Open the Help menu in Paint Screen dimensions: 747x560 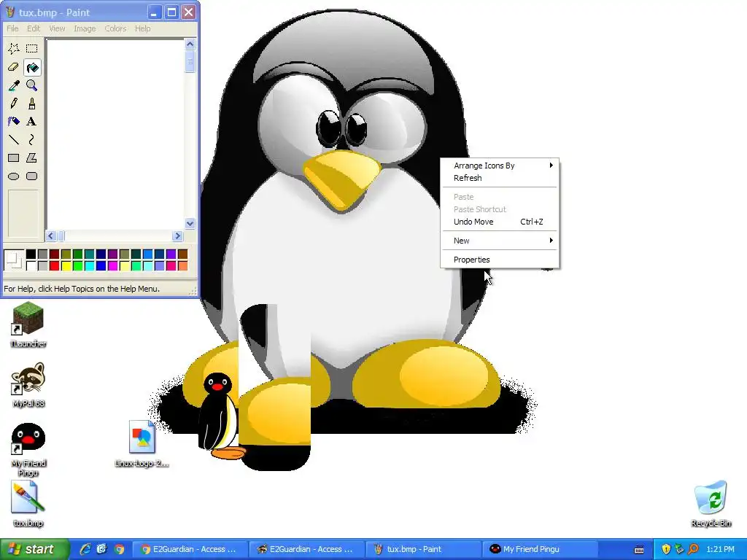click(142, 28)
